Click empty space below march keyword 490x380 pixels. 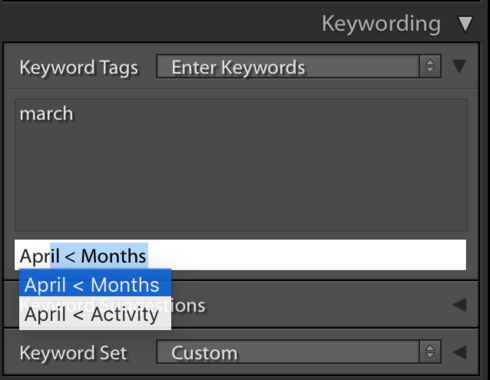241,177
